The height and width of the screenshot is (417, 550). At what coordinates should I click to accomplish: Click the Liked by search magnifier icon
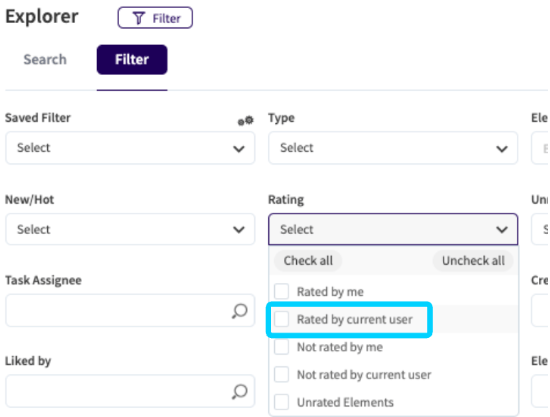pyautogui.click(x=240, y=391)
